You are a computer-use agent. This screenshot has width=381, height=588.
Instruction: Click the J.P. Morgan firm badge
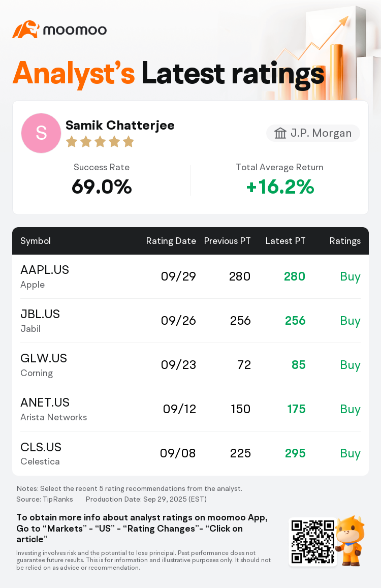click(x=313, y=133)
